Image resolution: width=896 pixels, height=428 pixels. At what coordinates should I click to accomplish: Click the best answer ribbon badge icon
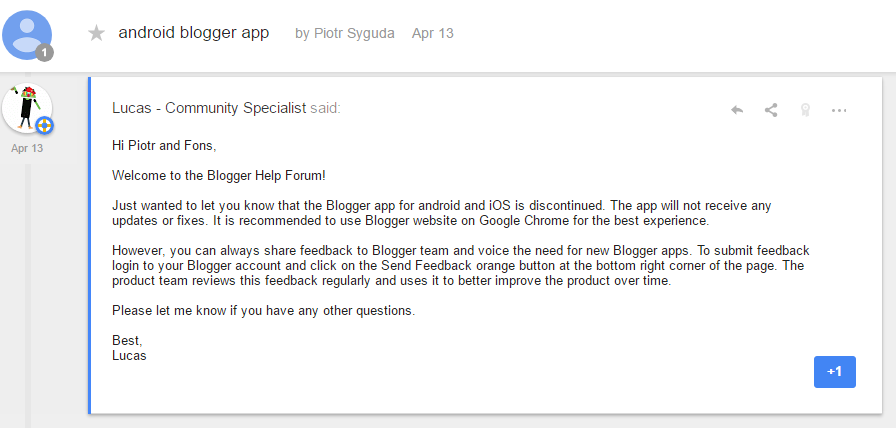(805, 110)
